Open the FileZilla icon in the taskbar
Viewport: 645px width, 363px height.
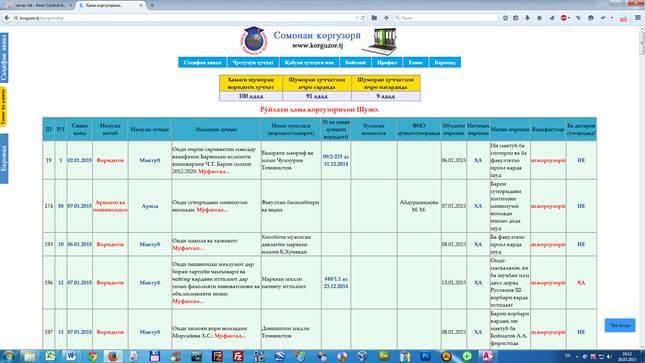238,356
